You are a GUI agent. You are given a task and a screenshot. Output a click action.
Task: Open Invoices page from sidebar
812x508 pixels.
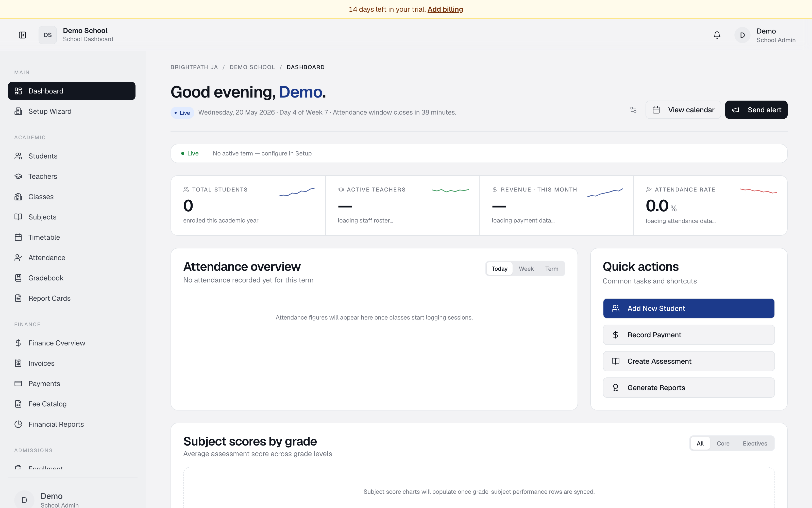(x=72, y=363)
